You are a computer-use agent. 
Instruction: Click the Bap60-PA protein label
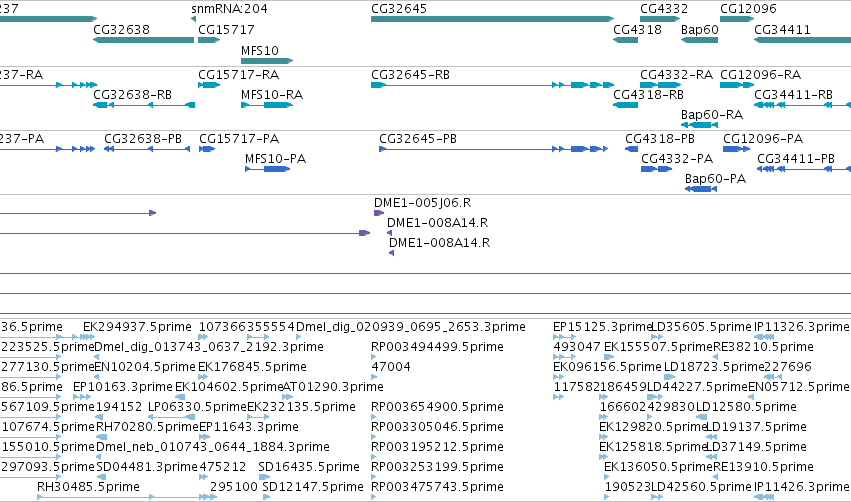715,179
